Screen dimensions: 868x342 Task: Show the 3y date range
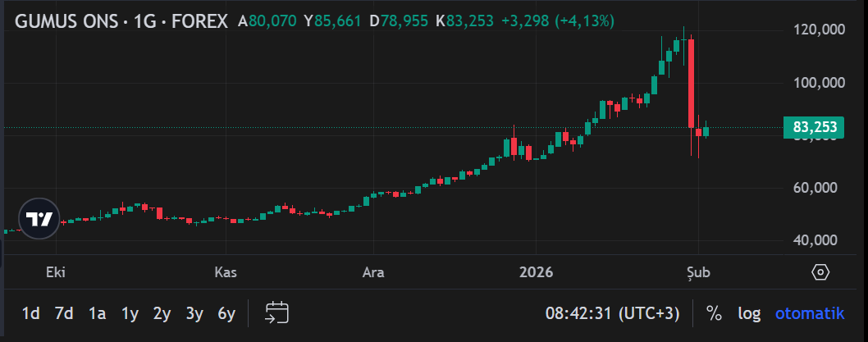pyautogui.click(x=194, y=313)
